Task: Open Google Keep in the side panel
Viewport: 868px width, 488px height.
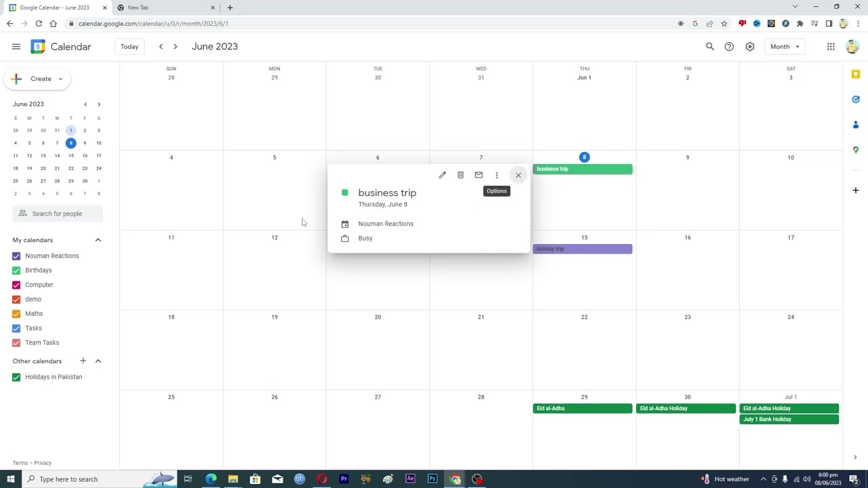Action: (x=856, y=74)
